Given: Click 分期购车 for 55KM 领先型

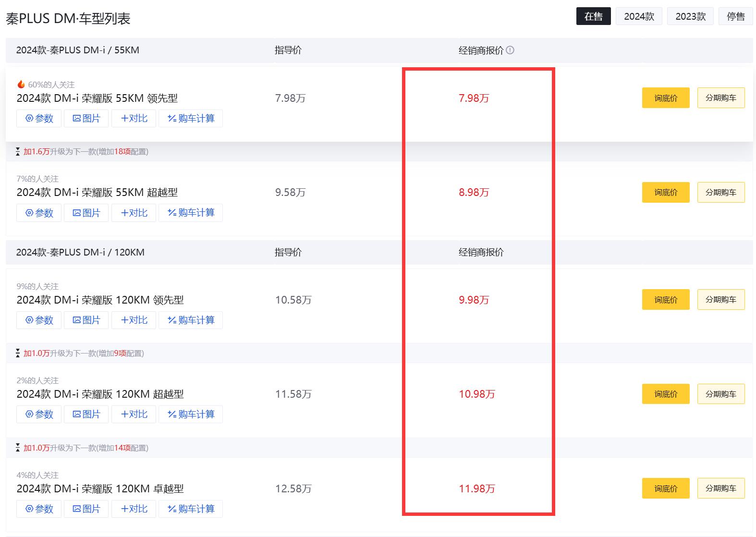Looking at the screenshot, I should pyautogui.click(x=720, y=98).
